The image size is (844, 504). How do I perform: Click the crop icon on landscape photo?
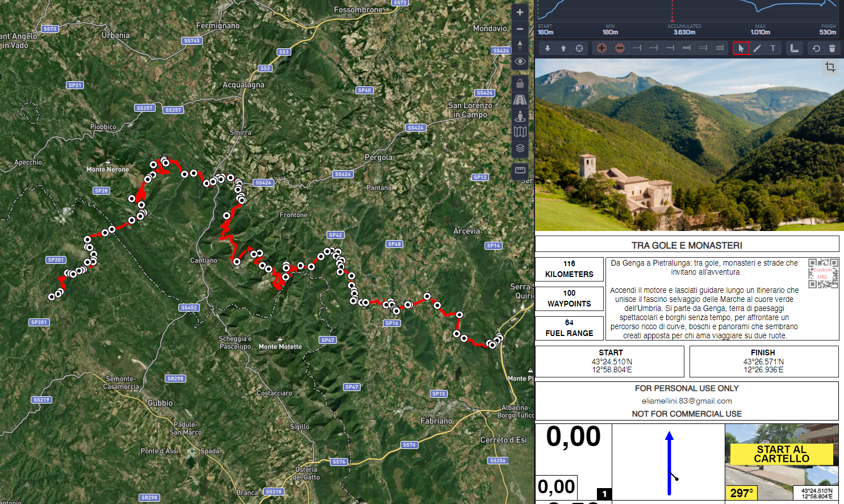pyautogui.click(x=830, y=68)
